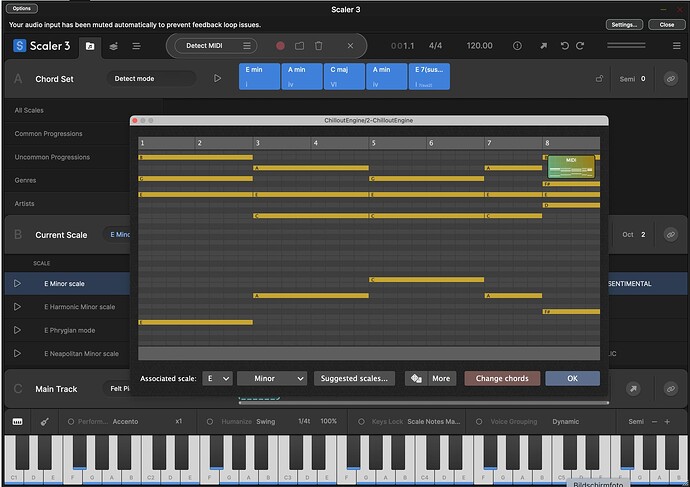Open the Swing humanize dropdown
The width and height of the screenshot is (690, 487).
(x=266, y=421)
